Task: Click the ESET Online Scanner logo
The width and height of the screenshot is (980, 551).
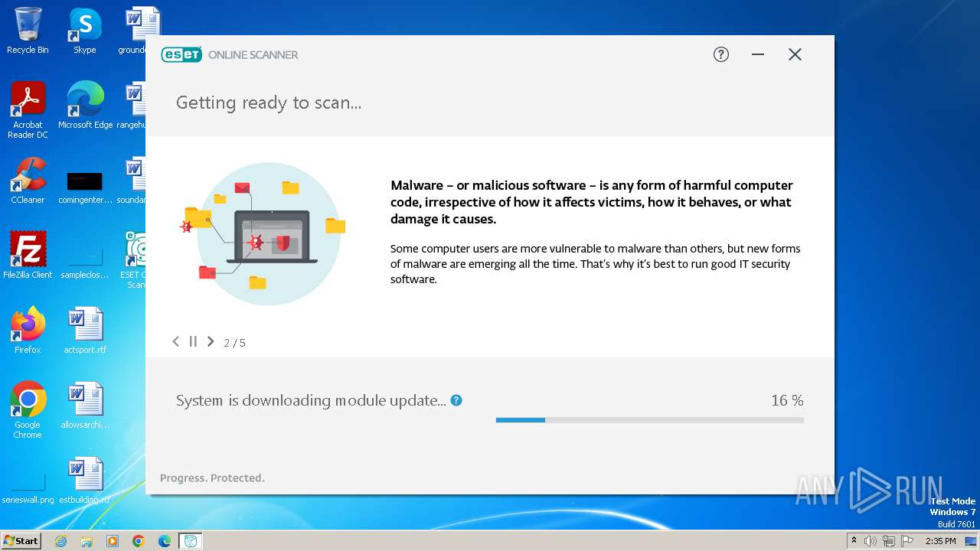Action: (230, 54)
